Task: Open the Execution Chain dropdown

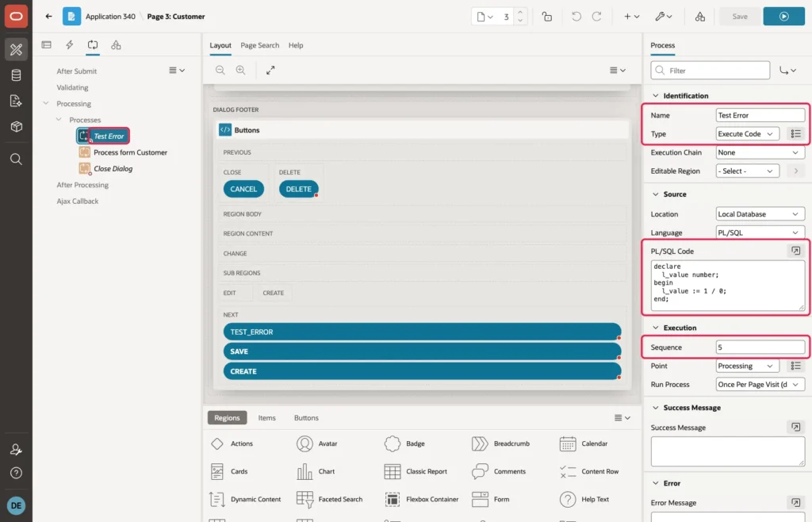Action: tap(760, 152)
